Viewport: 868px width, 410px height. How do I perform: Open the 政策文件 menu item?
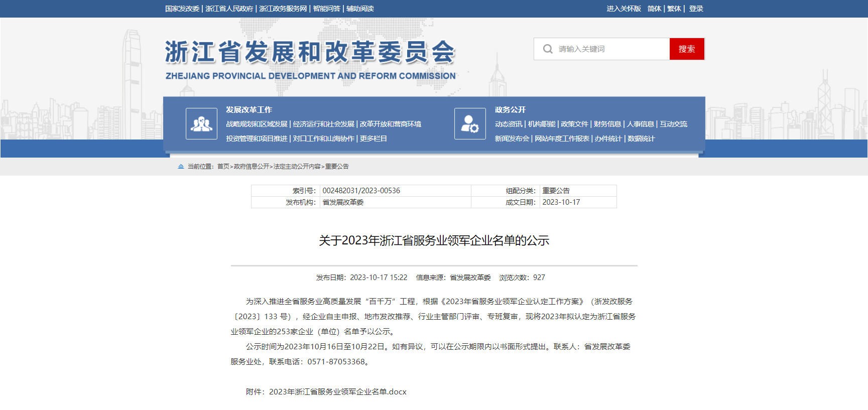[574, 124]
